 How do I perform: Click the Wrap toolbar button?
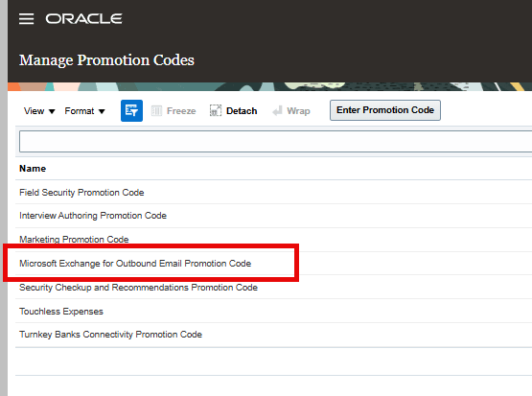291,111
